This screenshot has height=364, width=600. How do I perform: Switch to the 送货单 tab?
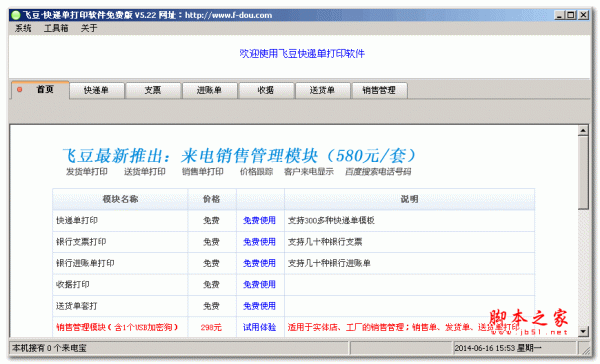point(323,90)
